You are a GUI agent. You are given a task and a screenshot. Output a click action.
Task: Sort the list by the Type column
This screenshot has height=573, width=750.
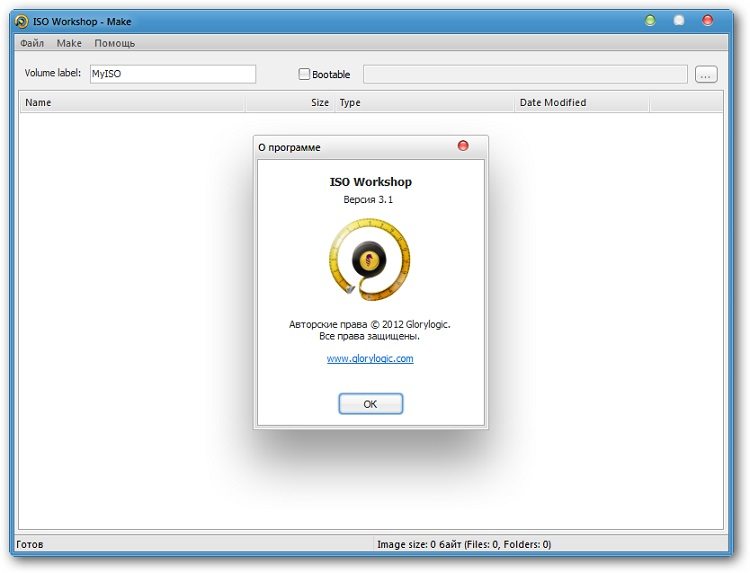[425, 102]
